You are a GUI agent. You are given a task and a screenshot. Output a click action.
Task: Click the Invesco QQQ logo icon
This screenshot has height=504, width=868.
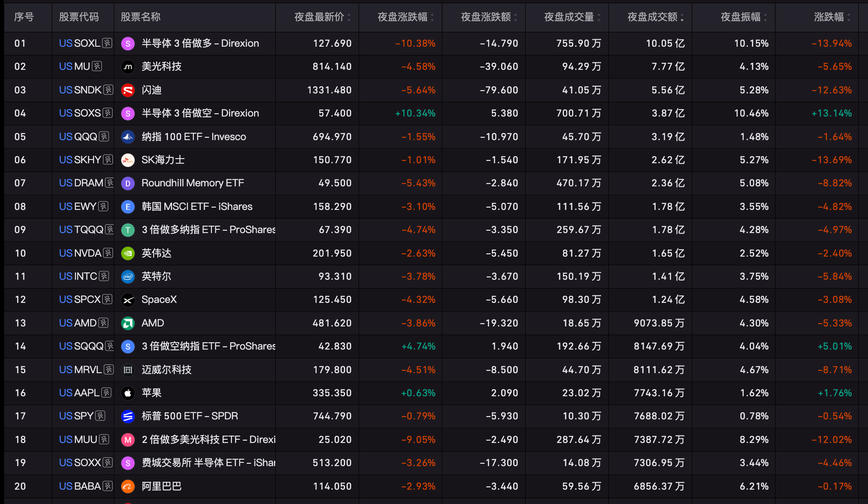tap(128, 137)
